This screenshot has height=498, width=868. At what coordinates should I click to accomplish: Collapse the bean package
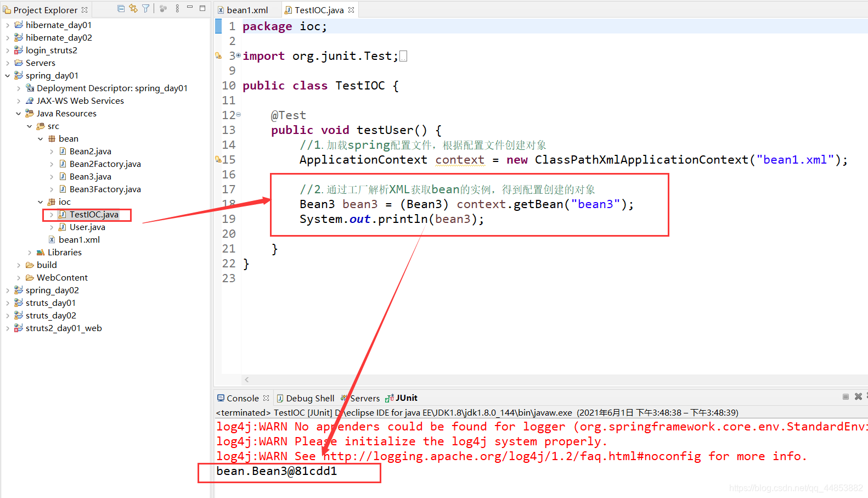[40, 139]
